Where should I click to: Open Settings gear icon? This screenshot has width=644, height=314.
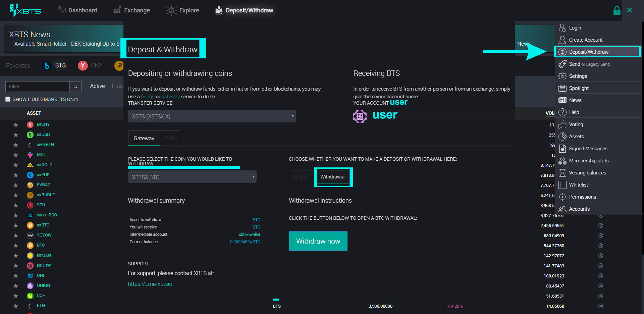pos(562,76)
